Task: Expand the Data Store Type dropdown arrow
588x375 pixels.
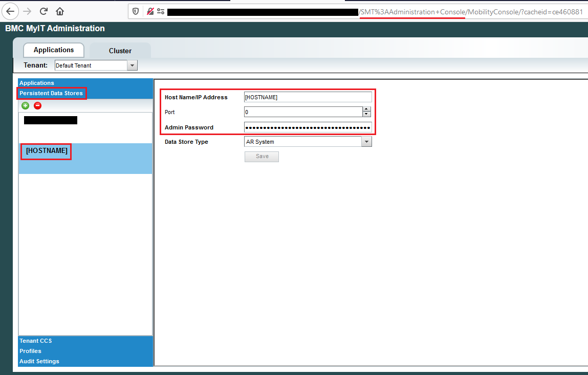Action: pyautogui.click(x=367, y=142)
